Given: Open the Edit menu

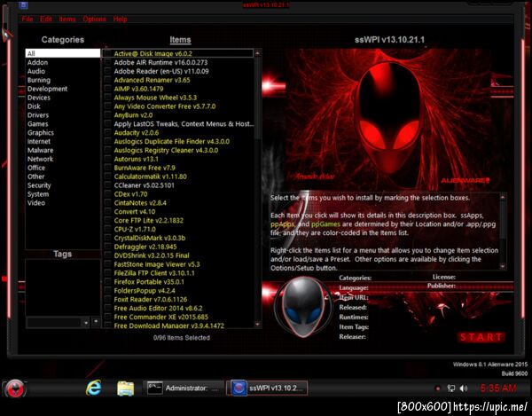Looking at the screenshot, I should [x=46, y=19].
